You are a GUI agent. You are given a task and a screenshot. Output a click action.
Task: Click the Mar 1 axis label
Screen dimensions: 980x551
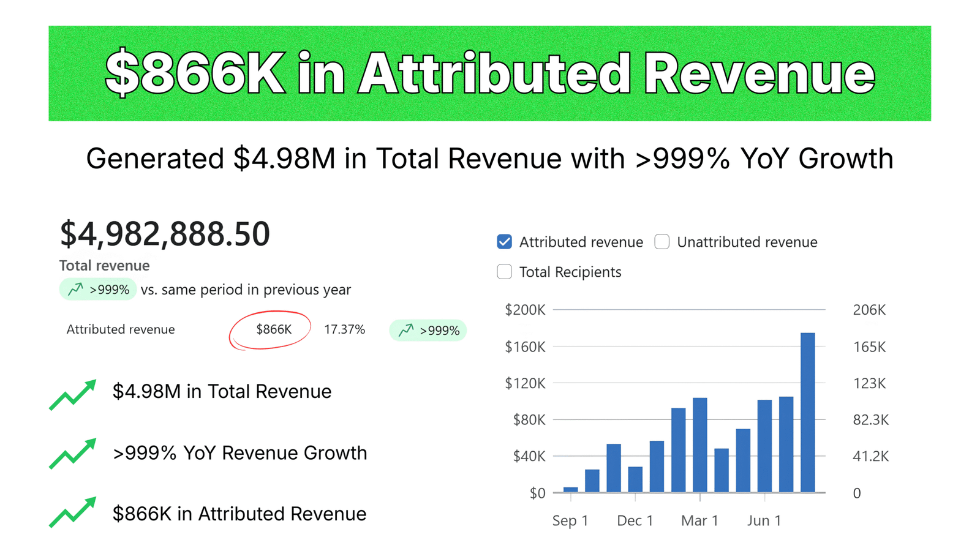pos(699,520)
